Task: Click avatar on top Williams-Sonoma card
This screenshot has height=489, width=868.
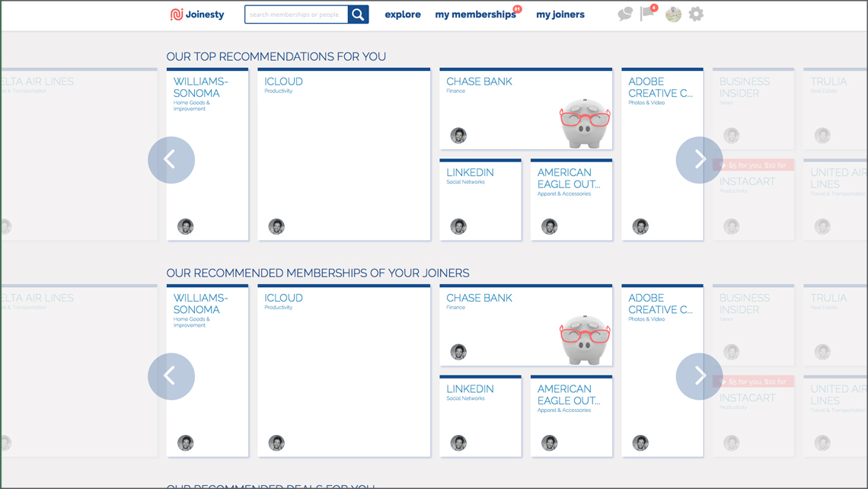Action: 186,226
